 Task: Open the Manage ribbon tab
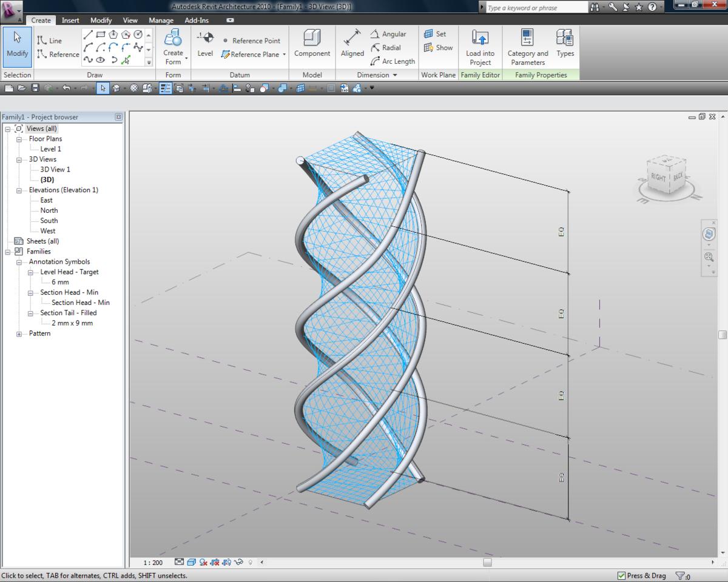coord(161,20)
